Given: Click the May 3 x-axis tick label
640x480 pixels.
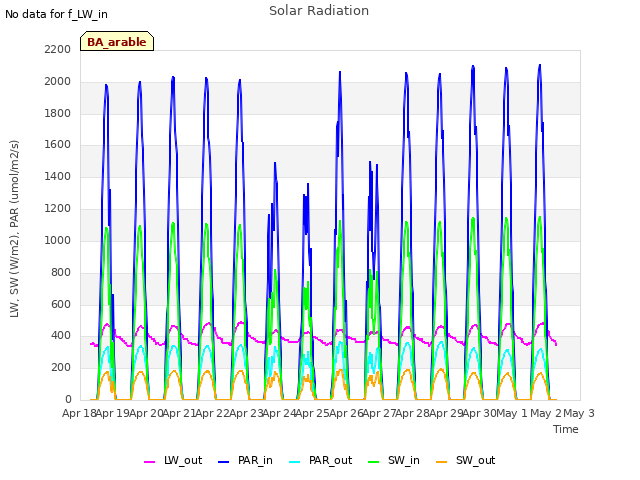Looking at the screenshot, I should 579,413.
